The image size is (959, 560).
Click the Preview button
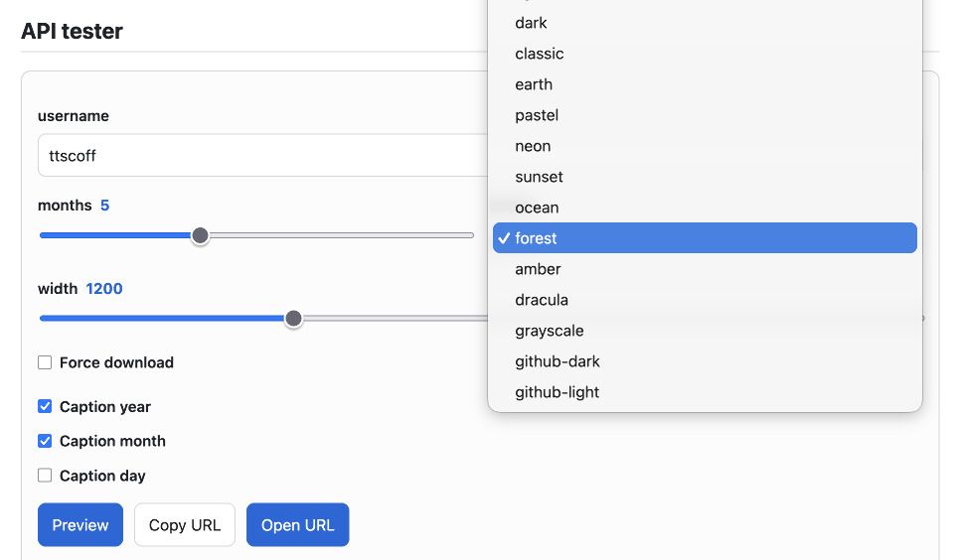(x=80, y=524)
